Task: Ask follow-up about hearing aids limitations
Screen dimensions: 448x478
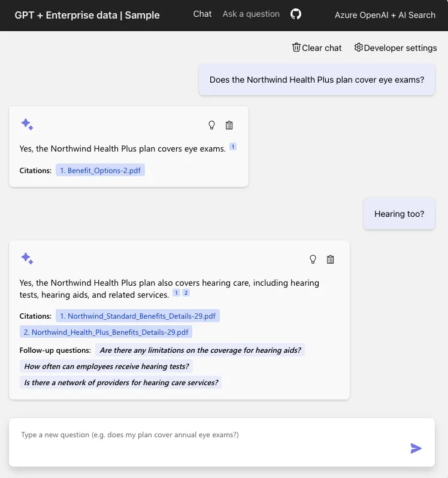Action: point(200,350)
